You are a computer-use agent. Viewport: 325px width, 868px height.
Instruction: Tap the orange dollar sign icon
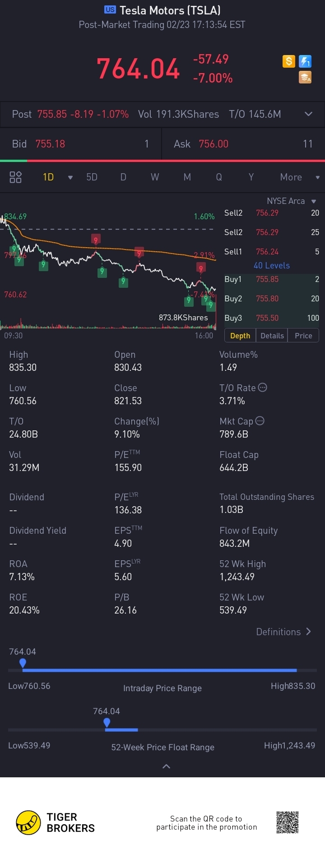(x=289, y=61)
